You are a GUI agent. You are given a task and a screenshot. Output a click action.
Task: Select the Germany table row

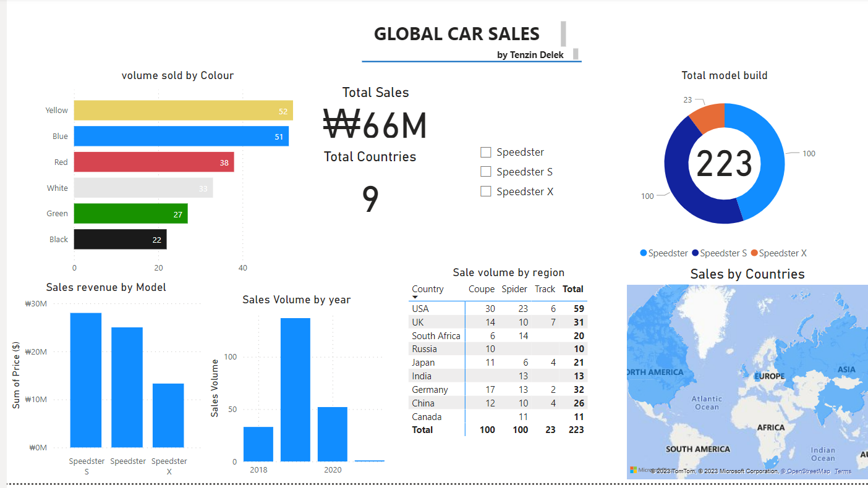point(499,390)
